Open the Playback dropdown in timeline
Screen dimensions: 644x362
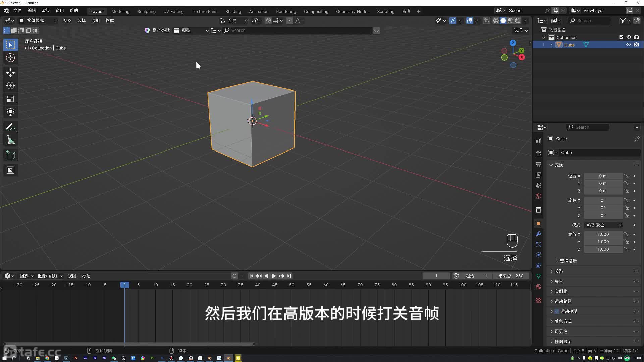pyautogui.click(x=26, y=276)
